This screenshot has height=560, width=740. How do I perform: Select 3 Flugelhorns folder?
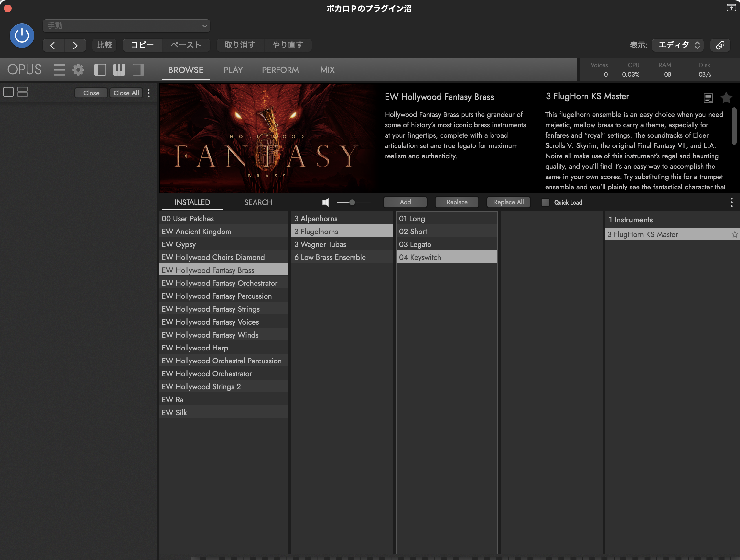point(342,232)
